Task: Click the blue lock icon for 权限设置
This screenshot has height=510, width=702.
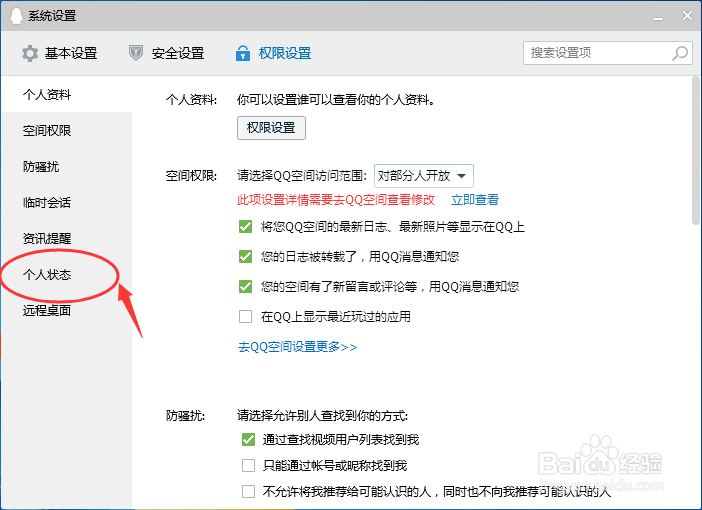Action: tap(243, 53)
